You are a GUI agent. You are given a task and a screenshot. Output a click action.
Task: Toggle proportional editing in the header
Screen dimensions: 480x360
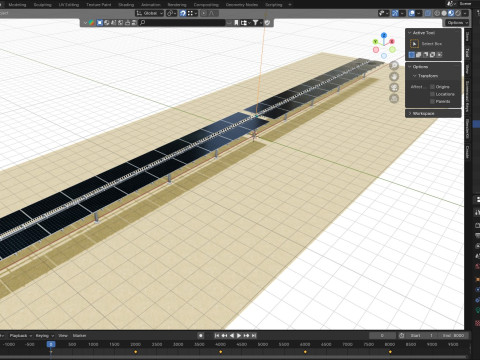[x=204, y=13]
